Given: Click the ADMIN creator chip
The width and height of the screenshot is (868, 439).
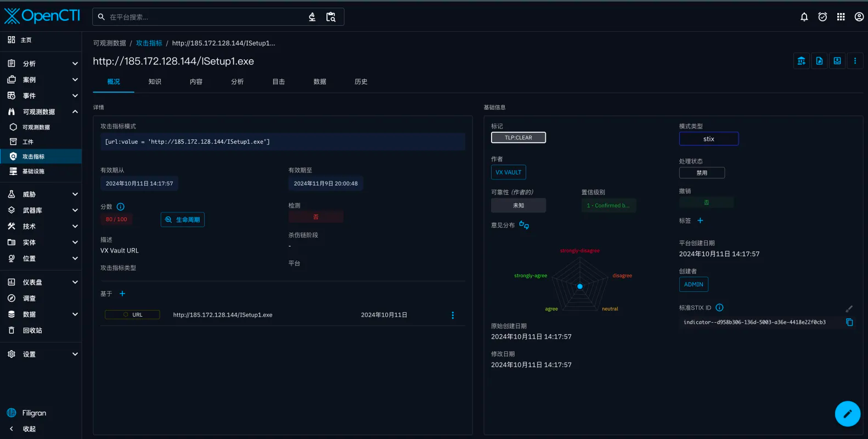Looking at the screenshot, I should tap(694, 284).
